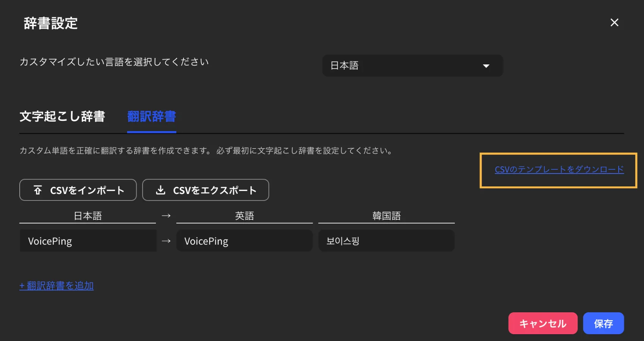Click the カスタマイズしたい言語を選択してください label
644x341 pixels.
coord(114,62)
